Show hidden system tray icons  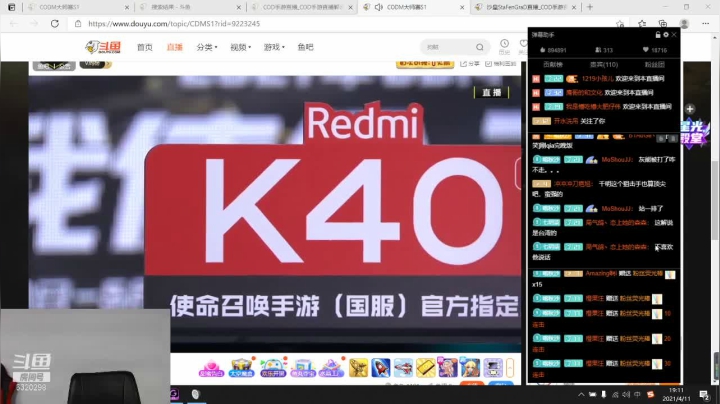tap(581, 394)
